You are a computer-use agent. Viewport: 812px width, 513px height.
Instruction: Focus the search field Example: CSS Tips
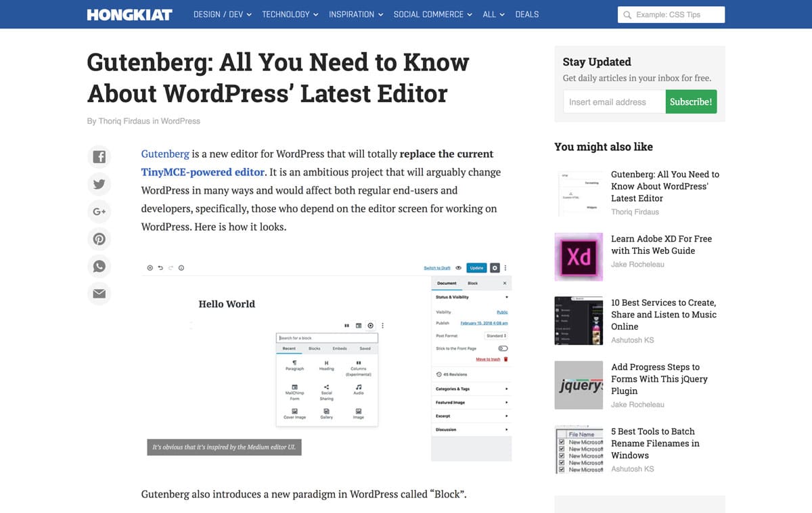671,15
